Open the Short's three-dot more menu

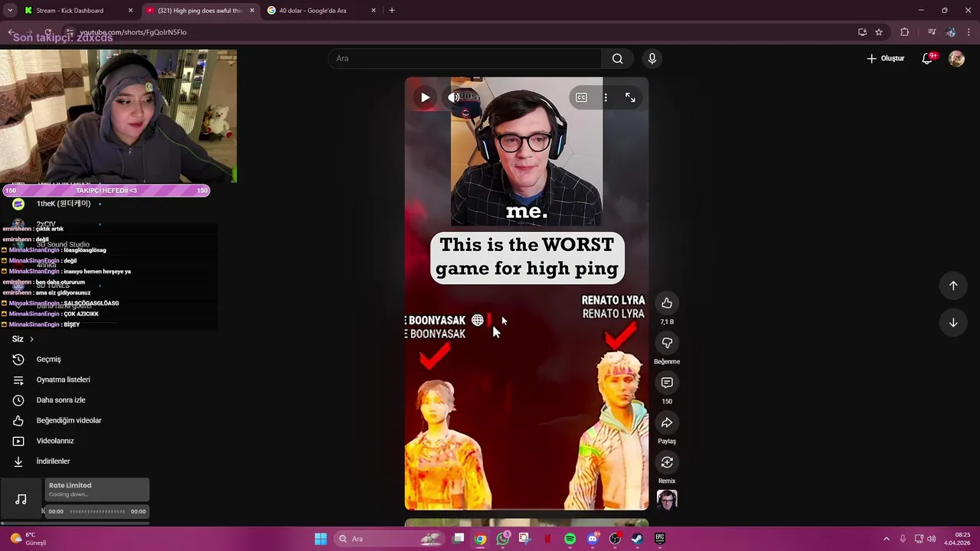tap(606, 97)
